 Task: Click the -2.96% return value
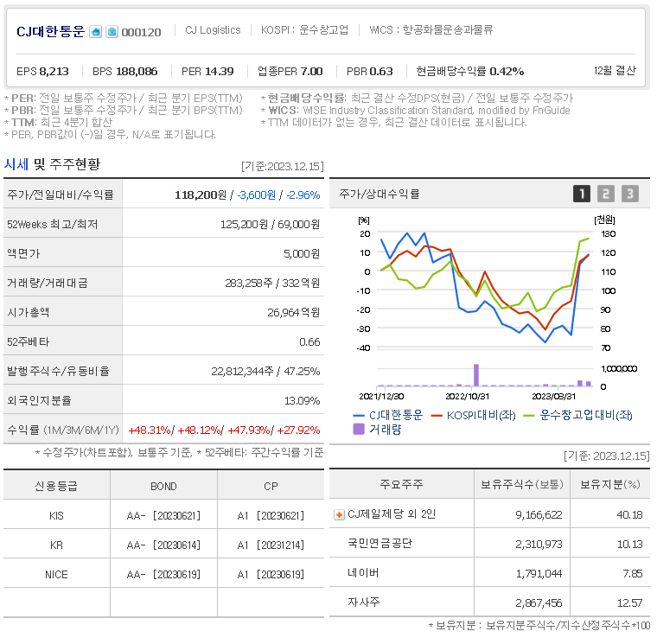pos(303,194)
